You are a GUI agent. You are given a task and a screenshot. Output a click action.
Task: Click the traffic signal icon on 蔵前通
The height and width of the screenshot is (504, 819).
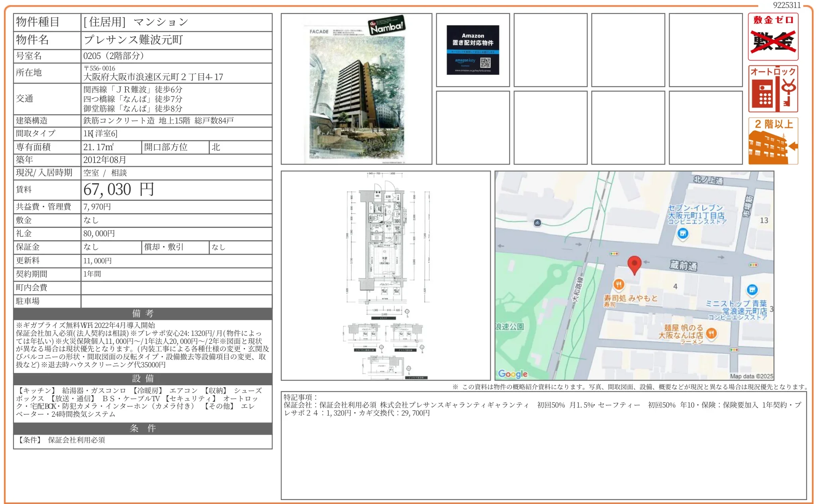pyautogui.click(x=614, y=253)
